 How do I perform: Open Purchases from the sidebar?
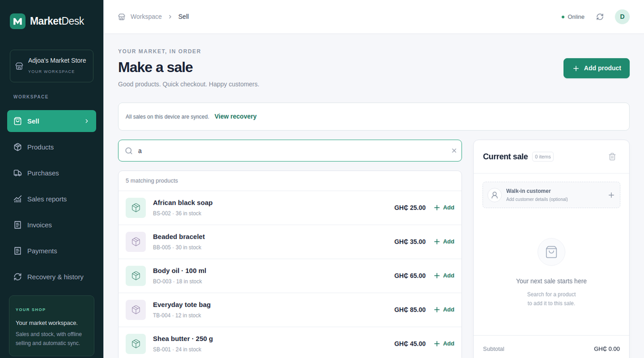tap(52, 173)
